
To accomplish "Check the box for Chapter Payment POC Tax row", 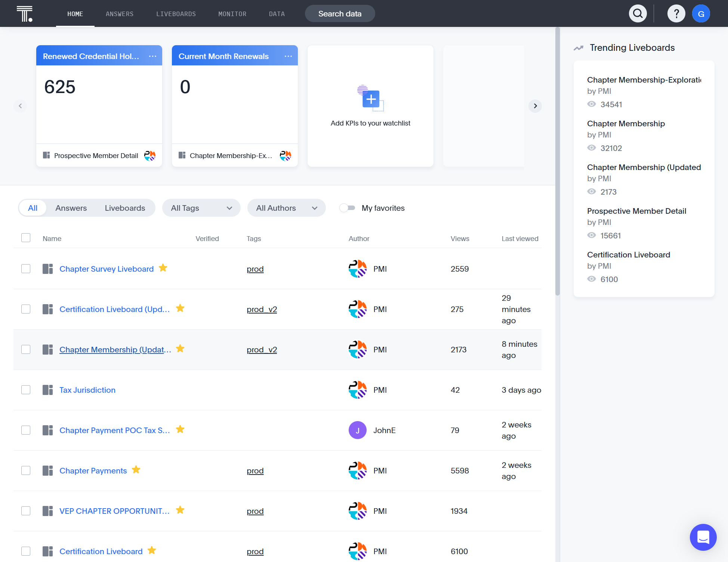I will (x=26, y=430).
